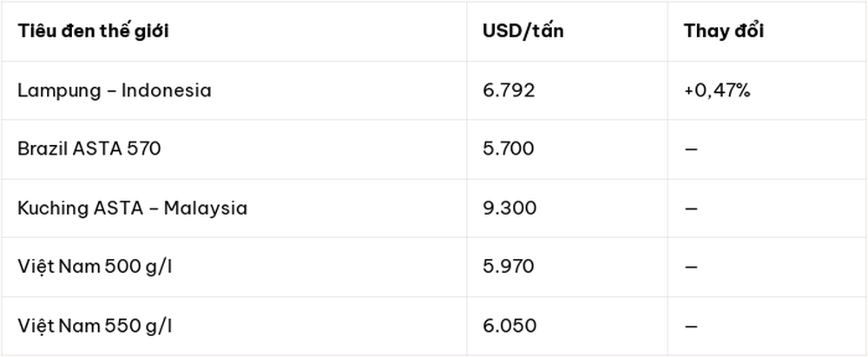
Task: Click the 'Thay đổi' column header
Action: [724, 31]
